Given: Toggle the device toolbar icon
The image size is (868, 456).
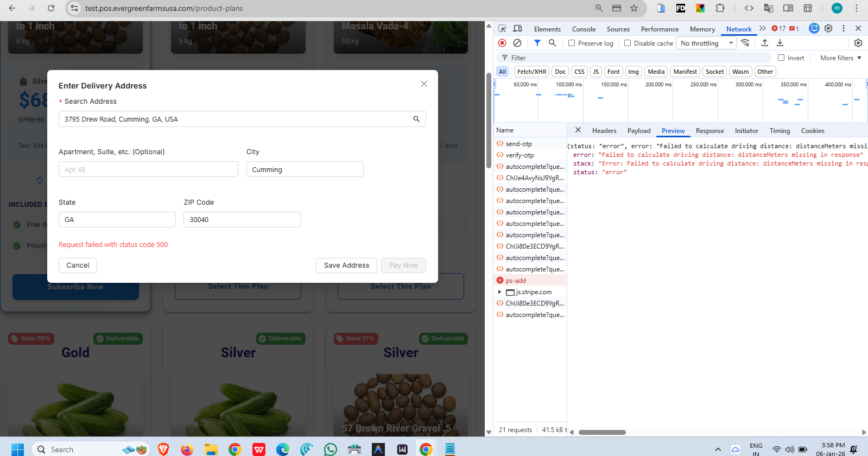Looking at the screenshot, I should click(517, 29).
